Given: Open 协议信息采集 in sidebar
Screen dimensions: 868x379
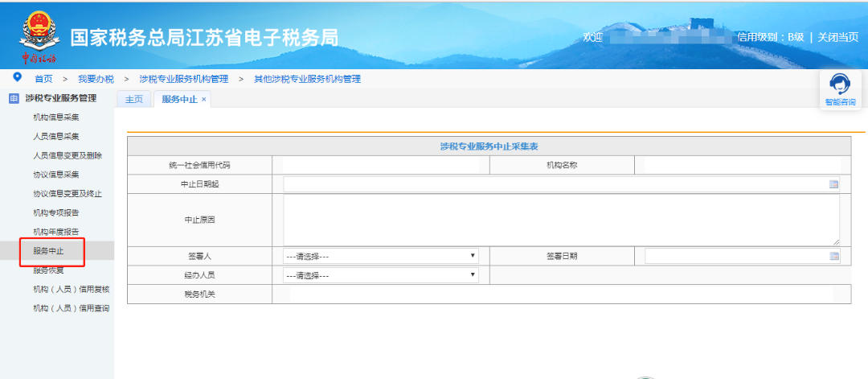Looking at the screenshot, I should click(56, 175).
